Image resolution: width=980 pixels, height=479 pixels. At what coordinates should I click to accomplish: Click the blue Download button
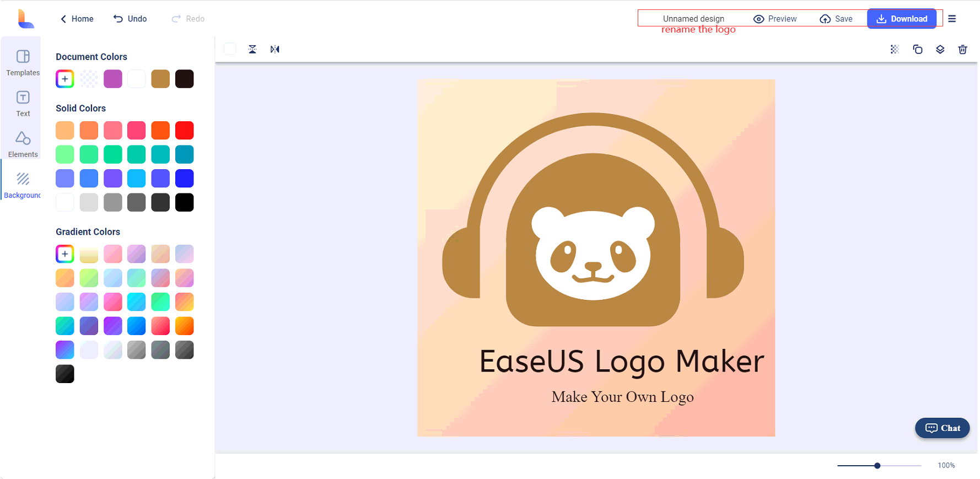[x=902, y=19]
